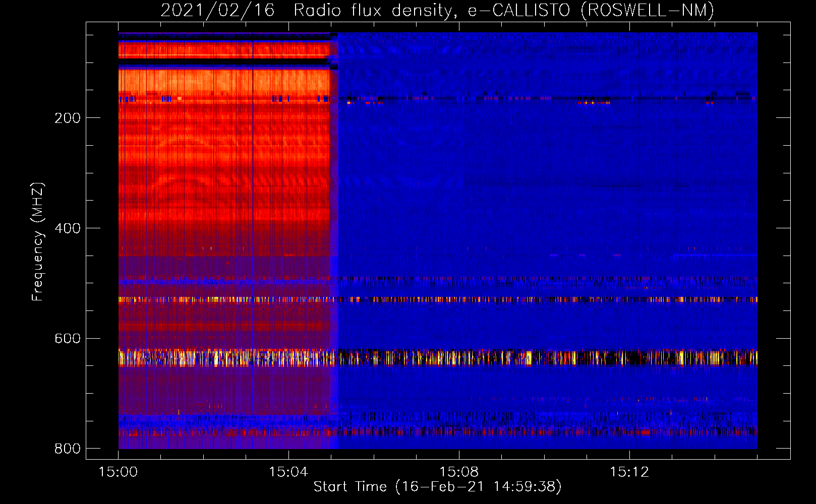Click the 15:00 time tick label
This screenshot has width=816, height=504.
(x=118, y=472)
